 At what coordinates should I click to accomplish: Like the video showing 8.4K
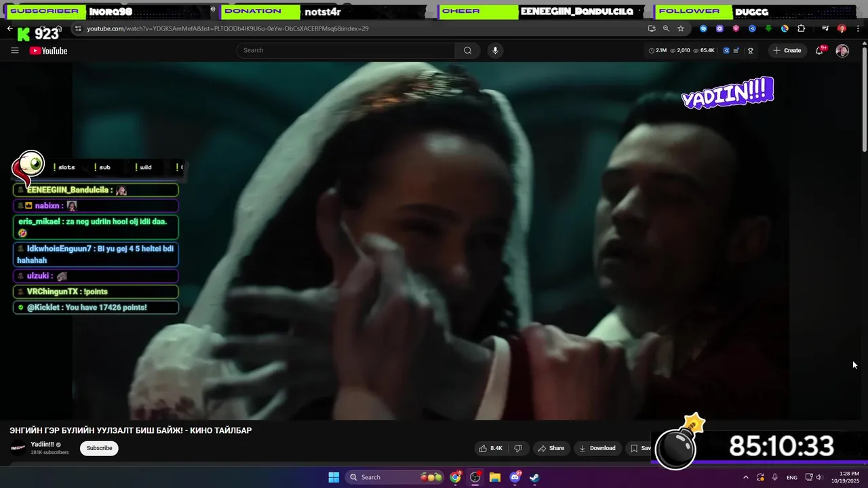point(490,448)
